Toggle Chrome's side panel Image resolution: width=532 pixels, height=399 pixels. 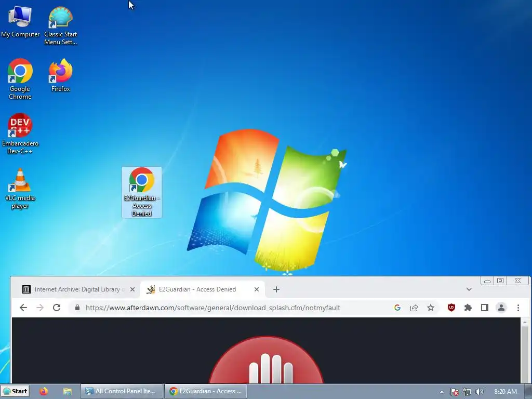click(x=485, y=308)
